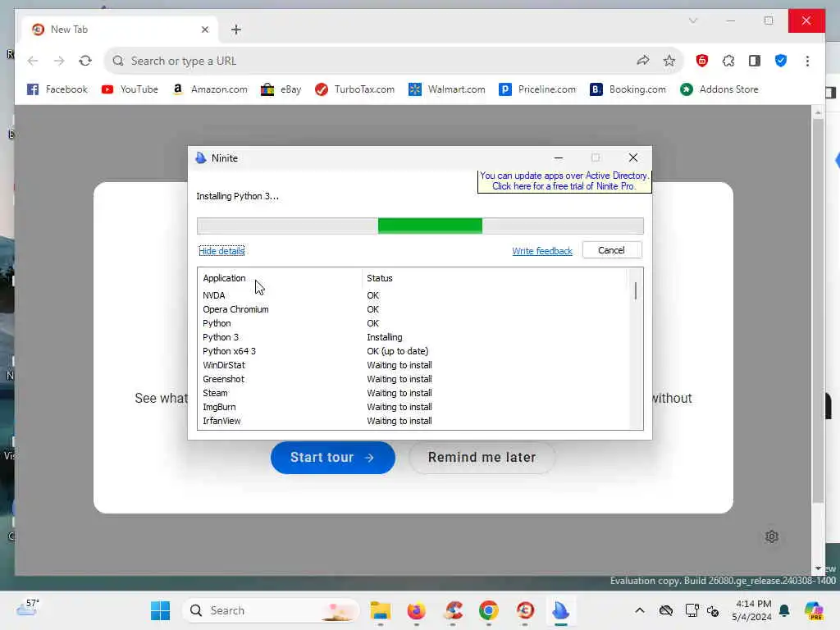The image size is (840, 630).
Task: Select the Greenshot row
Action: [413, 379]
